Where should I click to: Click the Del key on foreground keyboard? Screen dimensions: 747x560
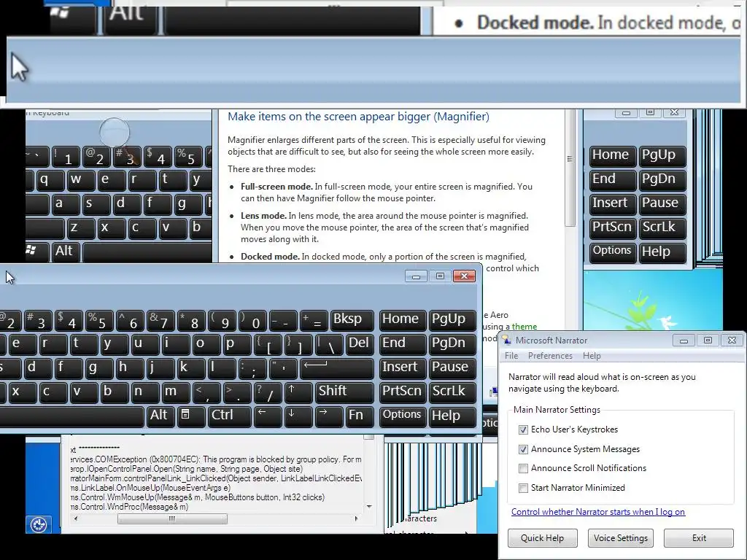(x=359, y=344)
